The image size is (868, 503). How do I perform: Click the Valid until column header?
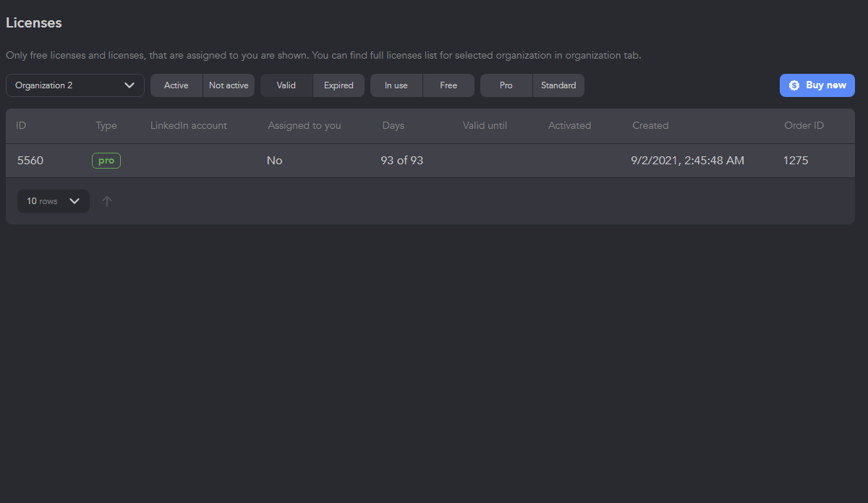pyautogui.click(x=485, y=126)
